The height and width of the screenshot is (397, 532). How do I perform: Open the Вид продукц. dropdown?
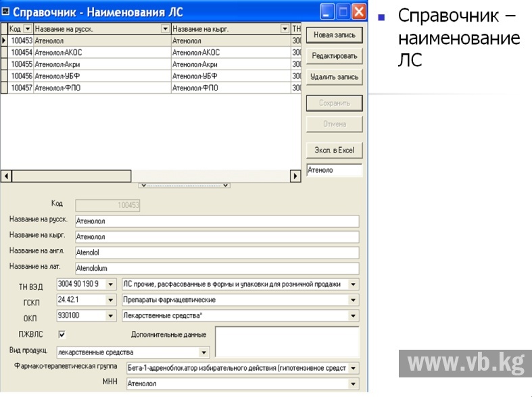click(204, 352)
